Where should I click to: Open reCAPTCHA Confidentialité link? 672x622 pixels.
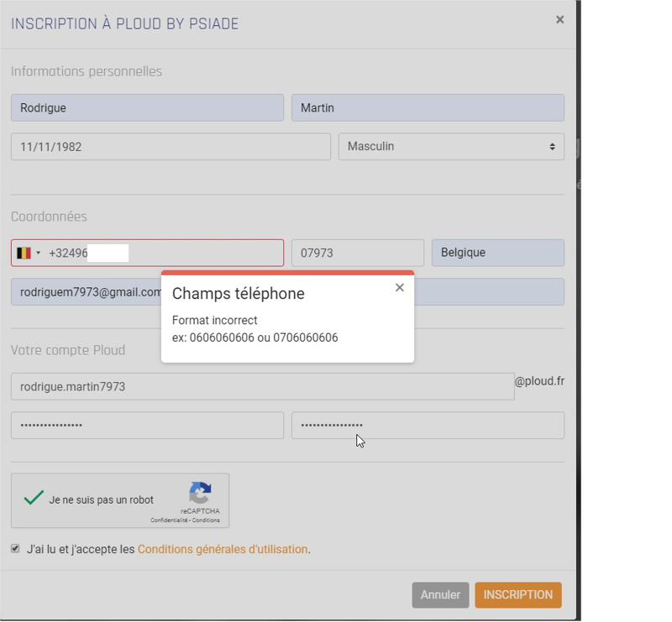(169, 520)
